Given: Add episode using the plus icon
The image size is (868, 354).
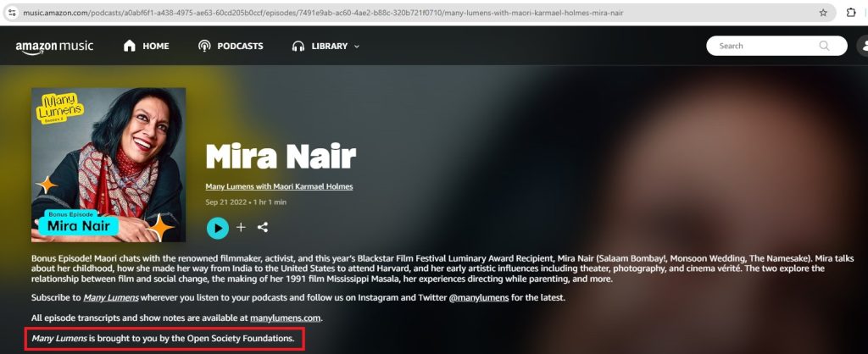Looking at the screenshot, I should (241, 227).
